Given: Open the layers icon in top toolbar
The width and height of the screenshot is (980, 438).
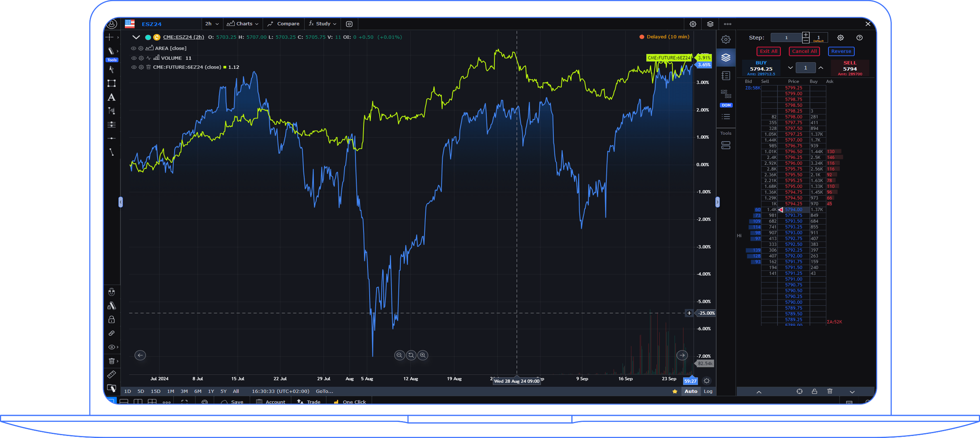Looking at the screenshot, I should click(710, 24).
